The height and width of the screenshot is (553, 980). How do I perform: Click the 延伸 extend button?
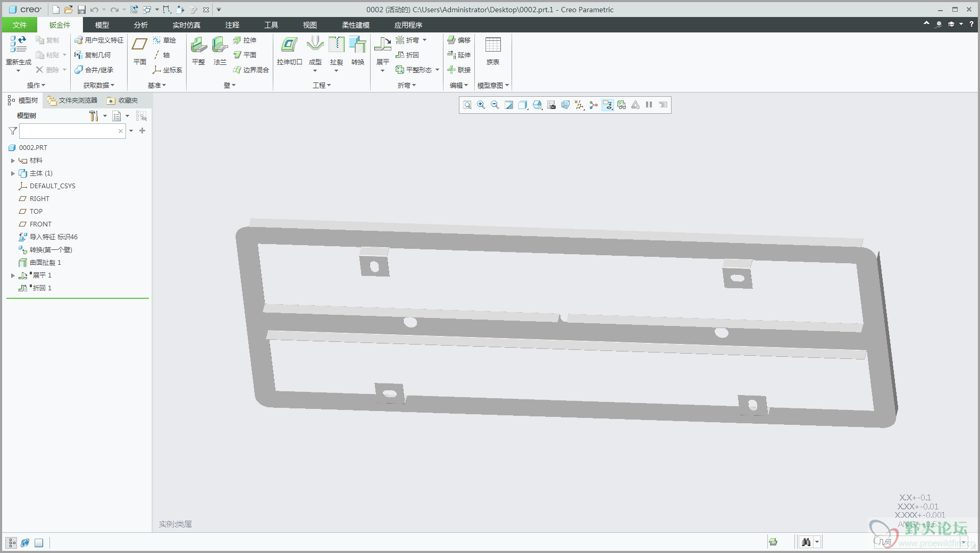(459, 55)
